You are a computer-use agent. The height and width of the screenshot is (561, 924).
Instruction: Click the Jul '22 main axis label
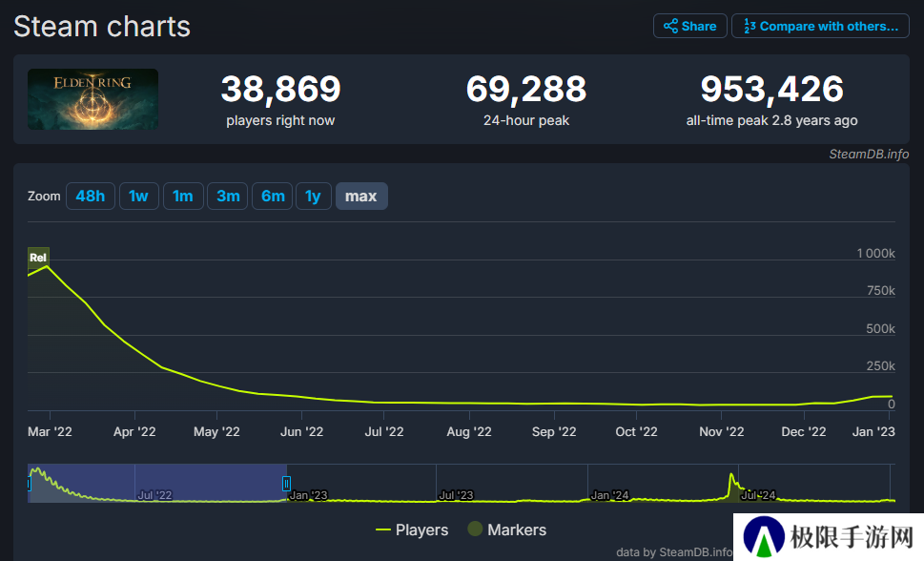point(384,432)
